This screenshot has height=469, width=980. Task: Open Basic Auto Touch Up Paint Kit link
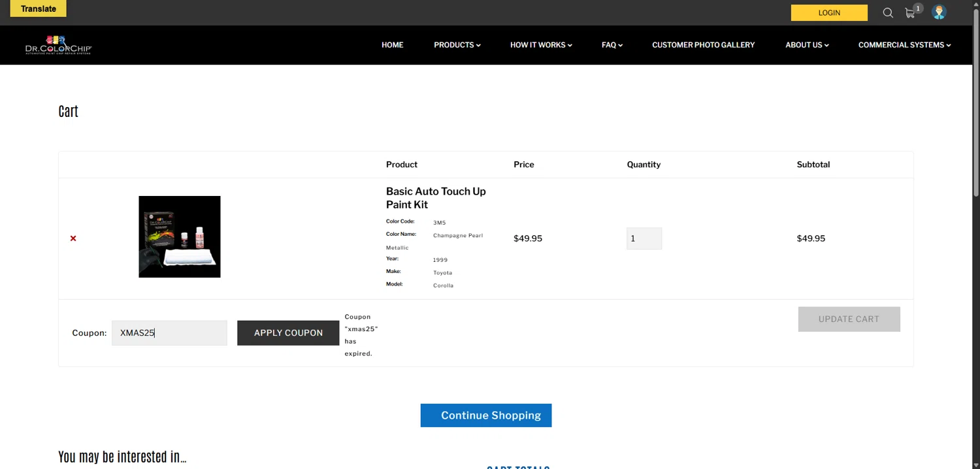[x=436, y=198]
